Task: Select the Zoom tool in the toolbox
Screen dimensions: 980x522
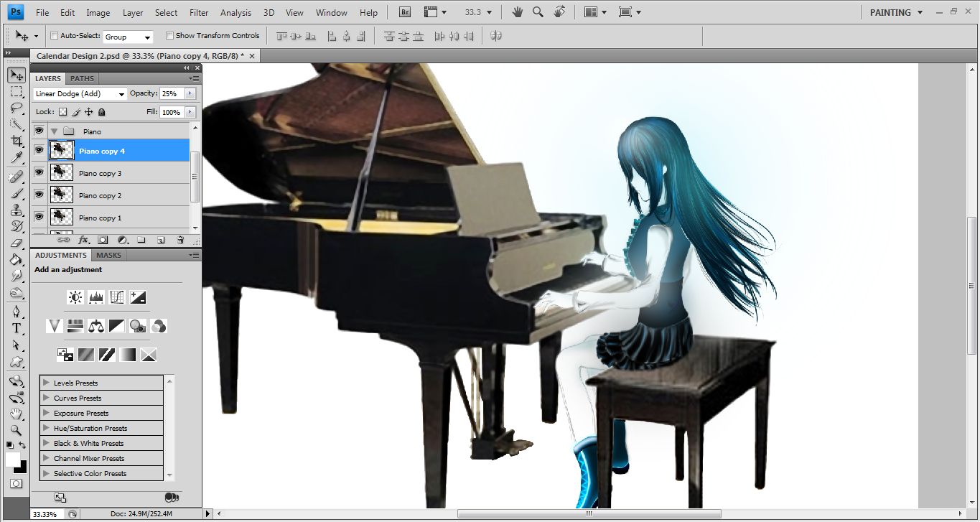Action: [x=17, y=430]
